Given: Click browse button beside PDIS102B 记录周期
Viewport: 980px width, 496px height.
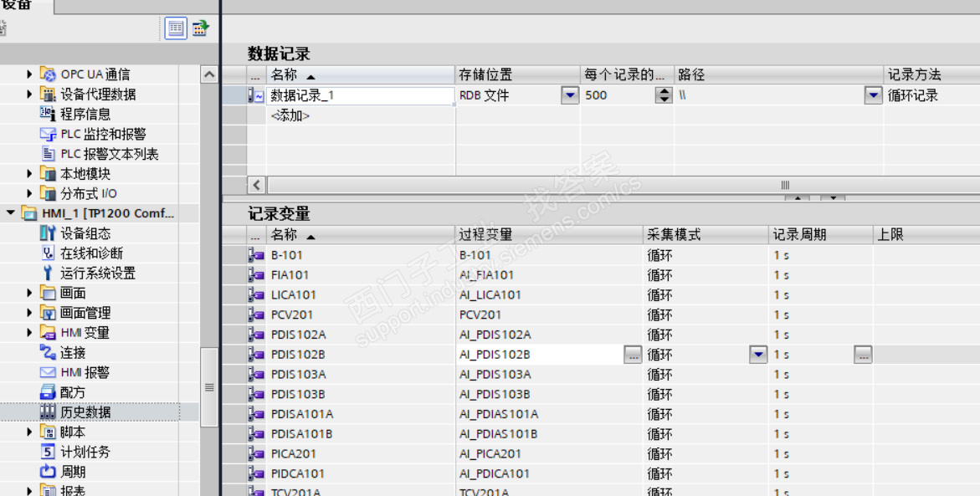Looking at the screenshot, I should (x=863, y=355).
